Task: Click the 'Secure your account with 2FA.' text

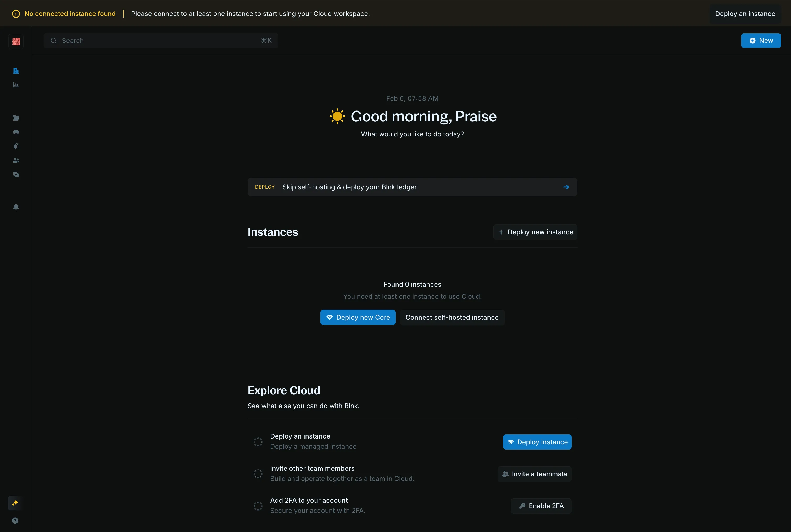Action: click(x=317, y=511)
